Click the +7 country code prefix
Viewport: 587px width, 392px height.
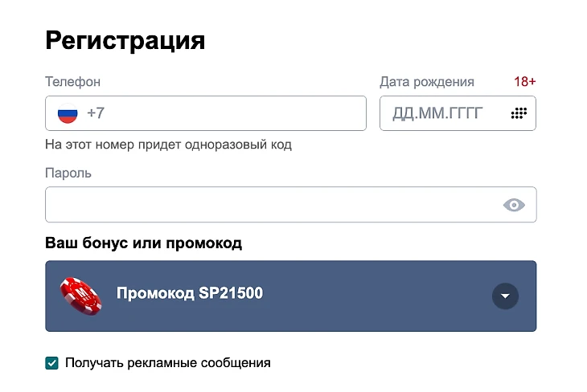click(x=96, y=113)
